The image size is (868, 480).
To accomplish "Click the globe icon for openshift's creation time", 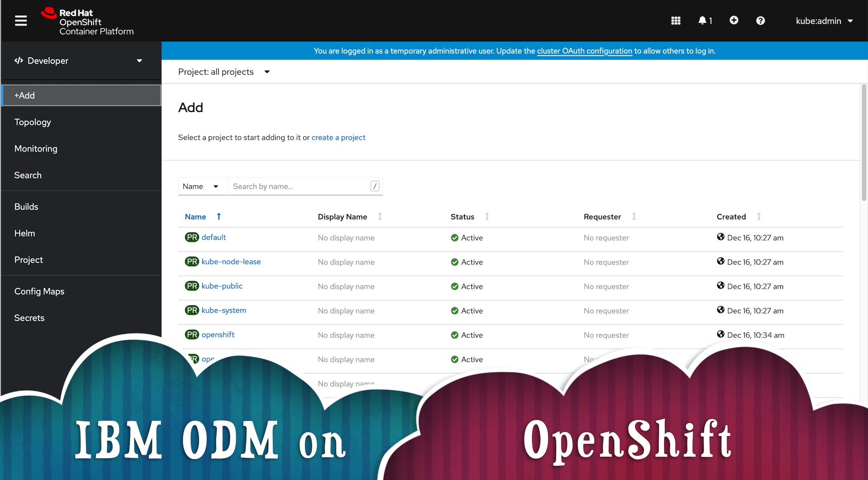I will pos(720,334).
